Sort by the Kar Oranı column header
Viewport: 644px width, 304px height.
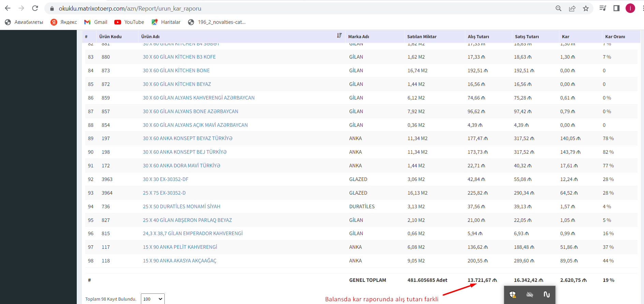(x=615, y=36)
